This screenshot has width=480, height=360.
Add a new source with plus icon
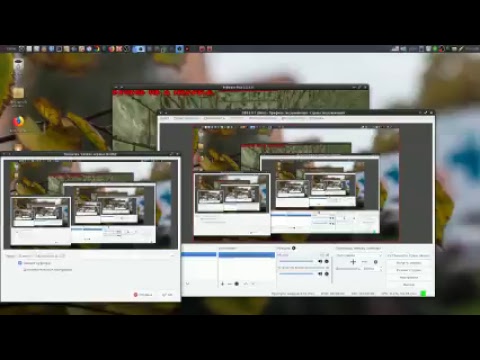pyautogui.click(x=222, y=284)
